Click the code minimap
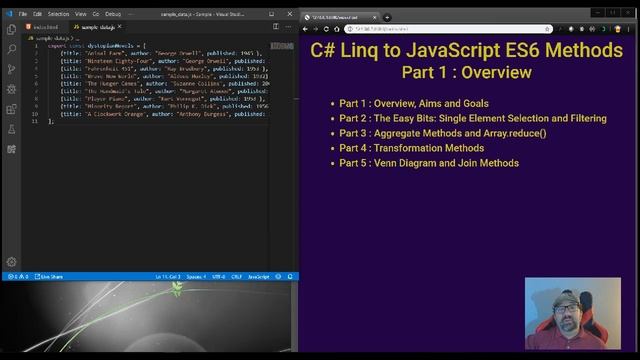This screenshot has height=360, width=640. 282,46
